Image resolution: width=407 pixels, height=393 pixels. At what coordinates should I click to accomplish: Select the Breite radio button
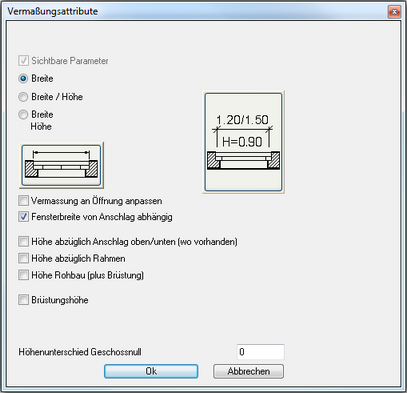tap(23, 79)
